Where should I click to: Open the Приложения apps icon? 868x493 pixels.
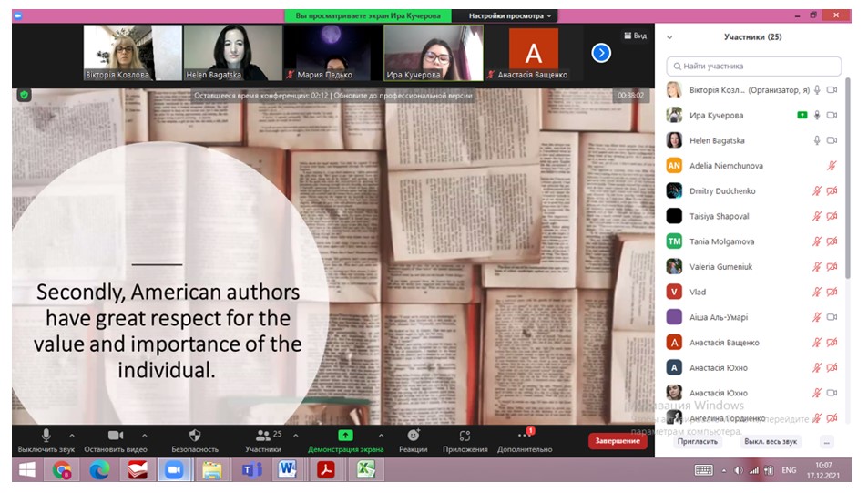click(x=465, y=436)
